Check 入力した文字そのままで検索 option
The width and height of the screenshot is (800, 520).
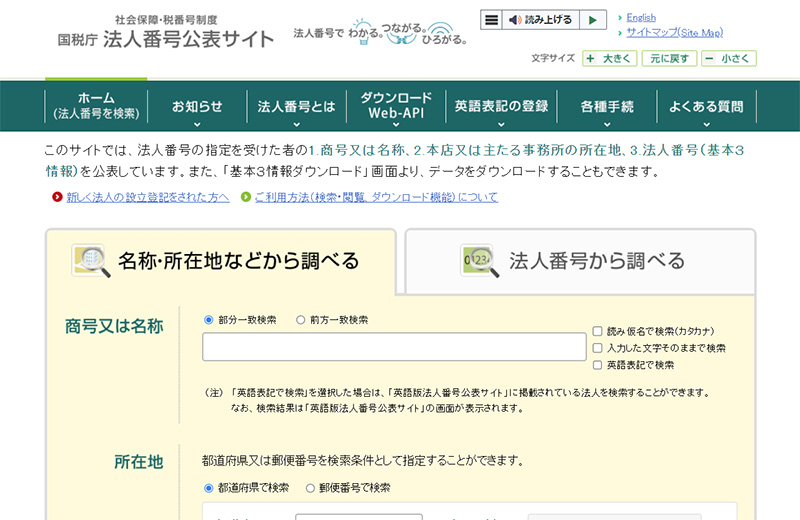pyautogui.click(x=597, y=348)
